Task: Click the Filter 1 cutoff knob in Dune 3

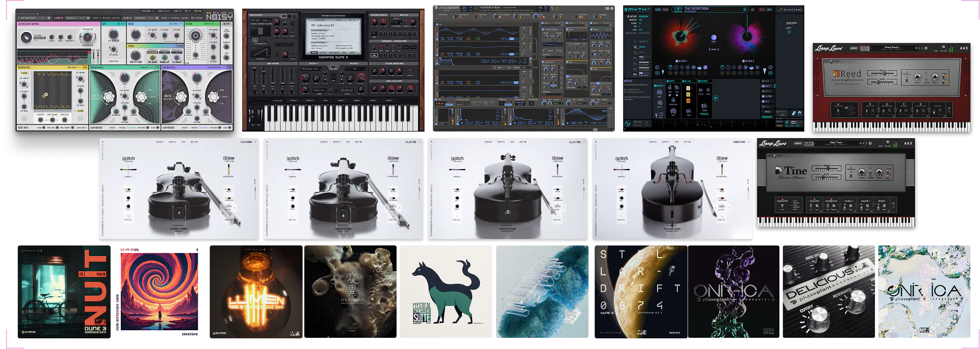Action: pos(305,77)
